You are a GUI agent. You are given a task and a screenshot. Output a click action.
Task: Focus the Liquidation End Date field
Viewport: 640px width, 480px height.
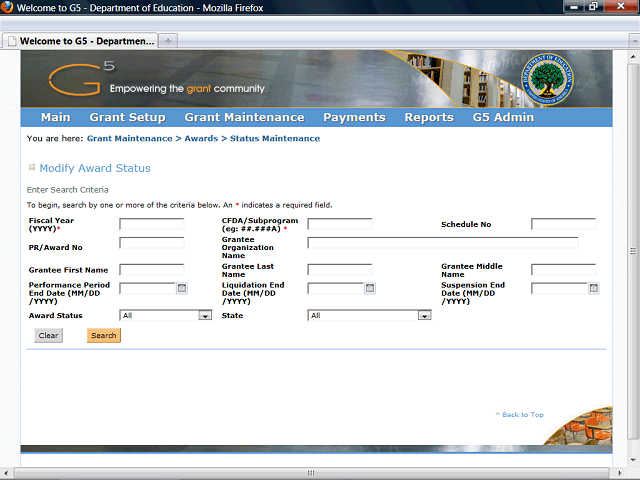coord(336,289)
